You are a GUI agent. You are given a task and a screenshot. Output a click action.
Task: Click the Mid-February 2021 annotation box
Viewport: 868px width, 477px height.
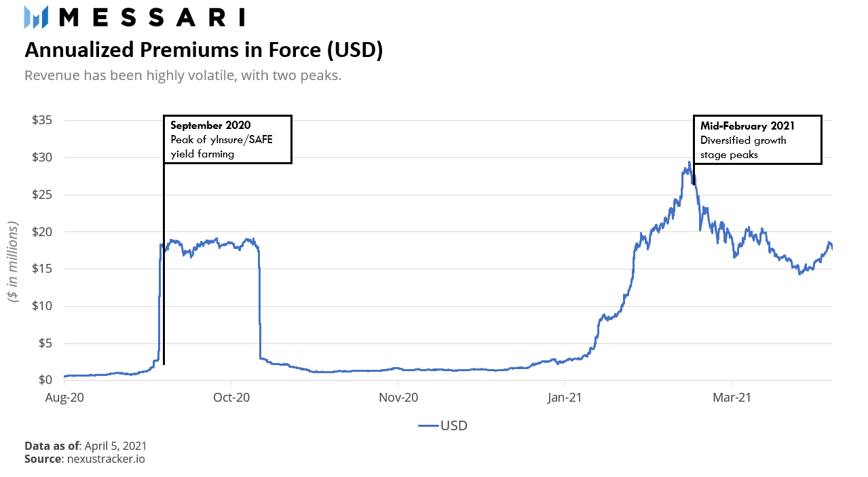(757, 139)
